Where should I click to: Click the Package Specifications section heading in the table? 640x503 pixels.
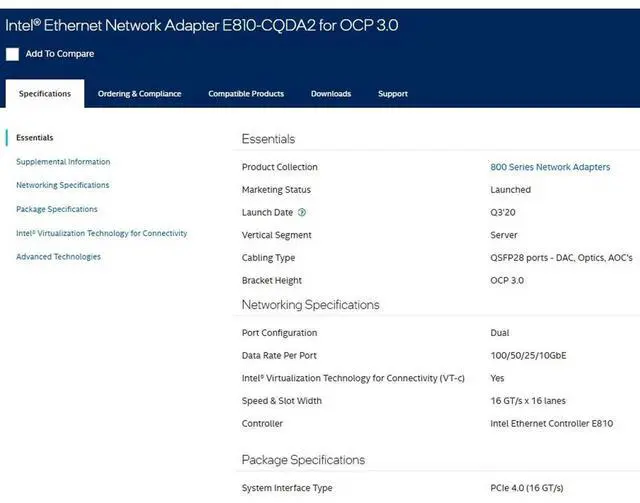point(303,460)
